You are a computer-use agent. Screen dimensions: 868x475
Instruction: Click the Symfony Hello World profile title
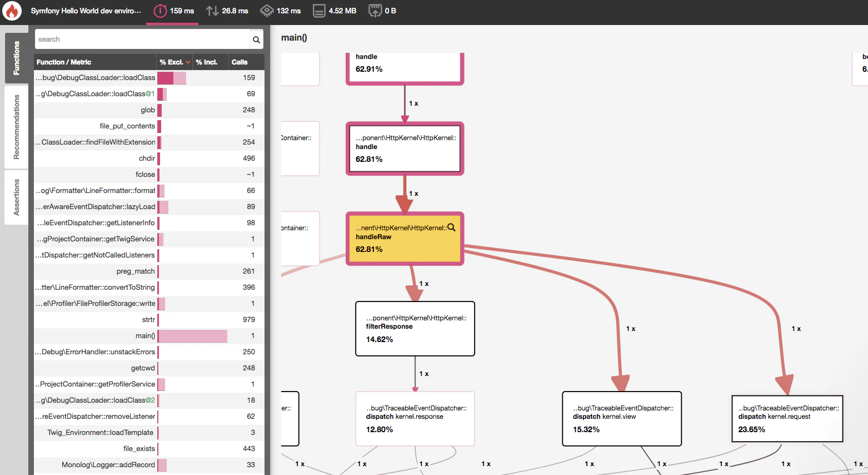[86, 11]
